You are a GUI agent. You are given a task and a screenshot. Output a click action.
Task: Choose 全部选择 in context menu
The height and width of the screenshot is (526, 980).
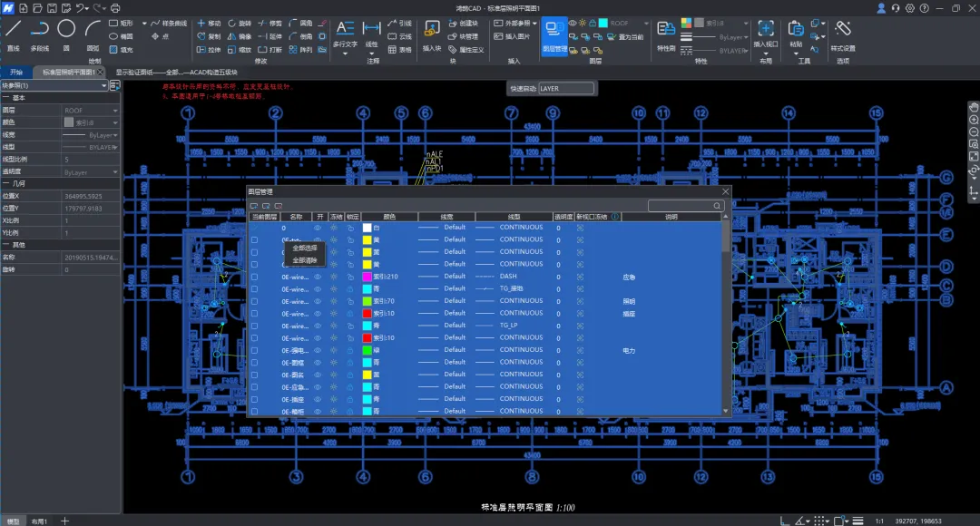click(304, 248)
